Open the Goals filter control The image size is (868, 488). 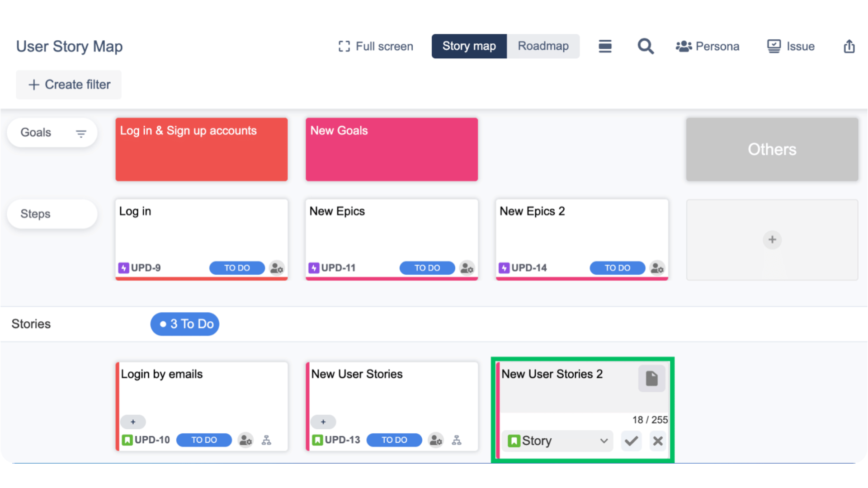pyautogui.click(x=81, y=133)
